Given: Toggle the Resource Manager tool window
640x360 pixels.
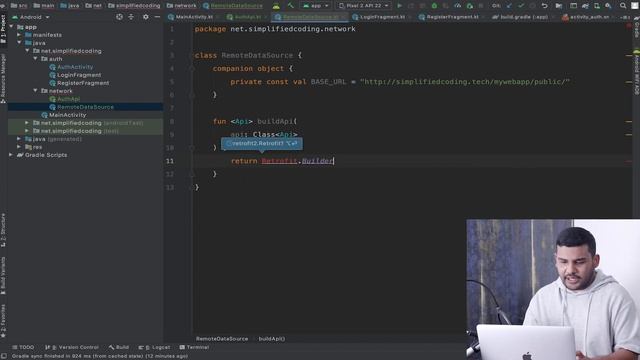Looking at the screenshot, I should [3, 78].
